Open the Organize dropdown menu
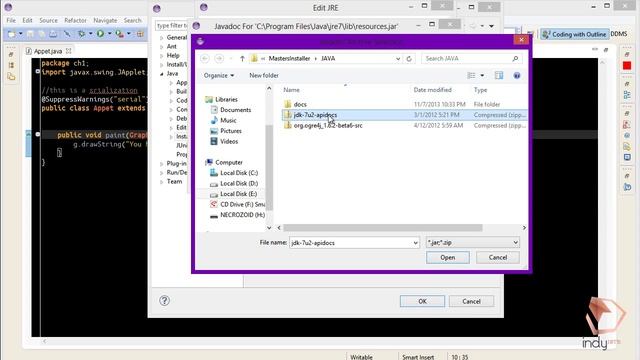Image resolution: width=640 pixels, height=360 pixels. (x=219, y=76)
